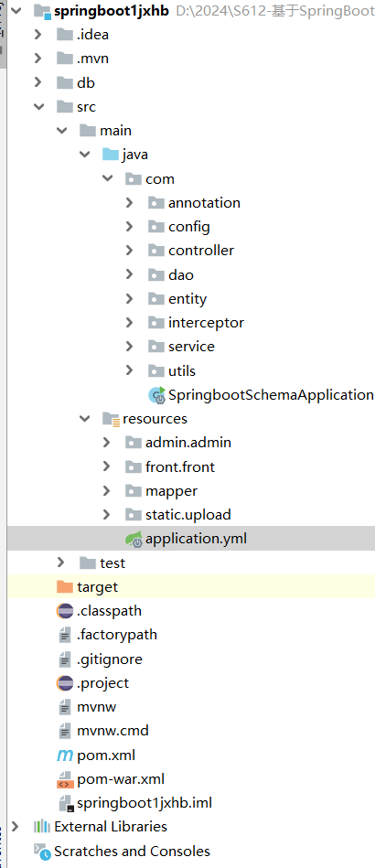Expand the service package arrow
Viewport: 375px width, 868px height.
129,346
